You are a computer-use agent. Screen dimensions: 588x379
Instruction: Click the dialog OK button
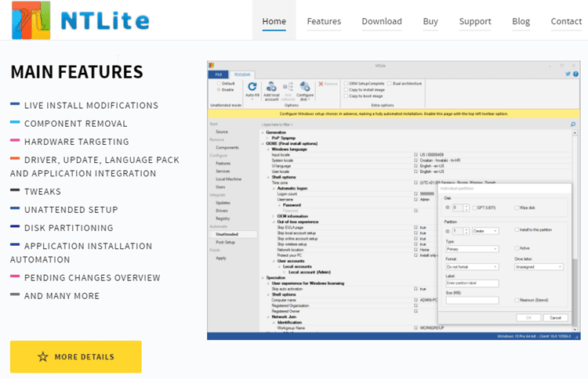click(528, 318)
